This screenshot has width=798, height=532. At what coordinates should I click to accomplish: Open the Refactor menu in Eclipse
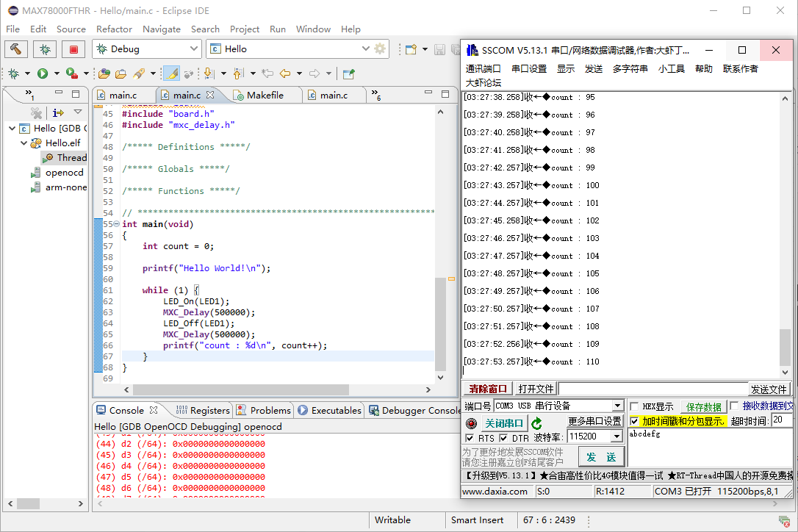[x=114, y=29]
